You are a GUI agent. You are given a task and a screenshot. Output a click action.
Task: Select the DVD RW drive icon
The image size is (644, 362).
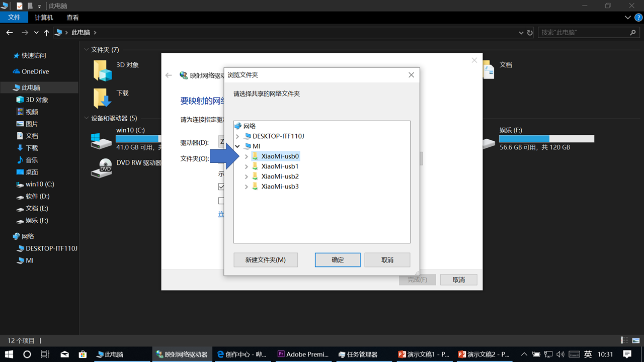click(x=101, y=168)
